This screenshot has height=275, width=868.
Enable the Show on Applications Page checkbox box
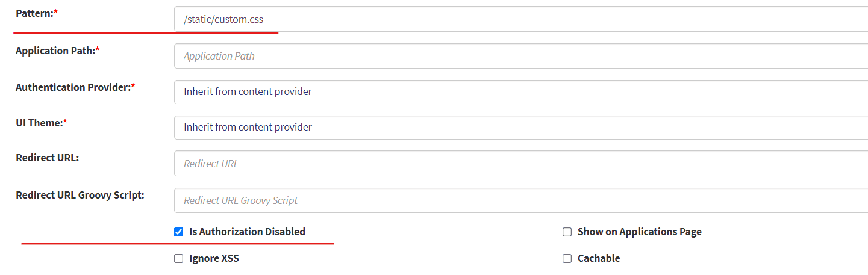(567, 232)
